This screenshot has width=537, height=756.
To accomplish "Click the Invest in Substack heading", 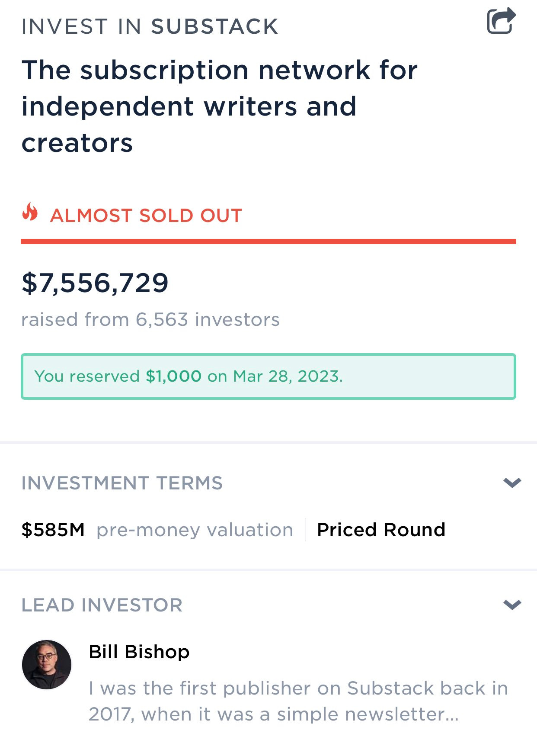I will point(150,26).
